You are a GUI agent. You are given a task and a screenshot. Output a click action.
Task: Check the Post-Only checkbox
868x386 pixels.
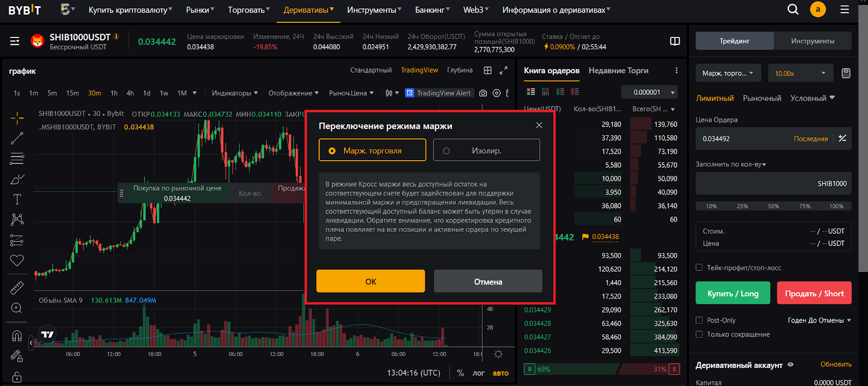point(699,320)
